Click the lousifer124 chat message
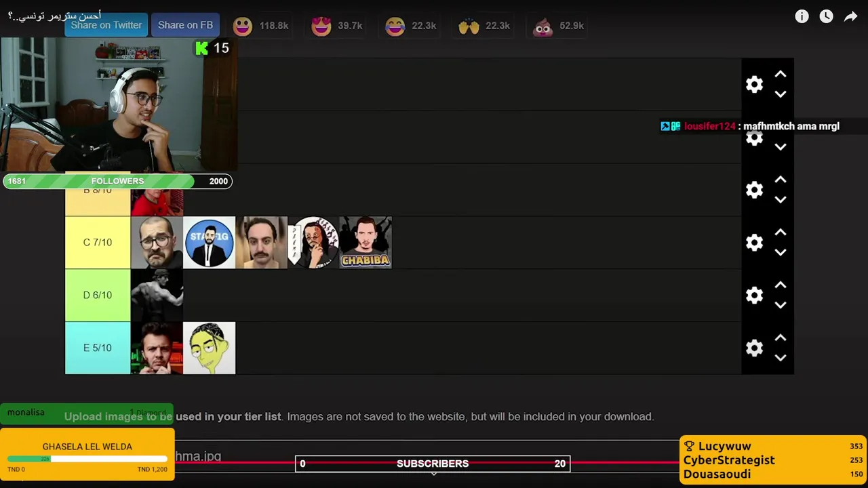868x488 pixels. pyautogui.click(x=750, y=126)
